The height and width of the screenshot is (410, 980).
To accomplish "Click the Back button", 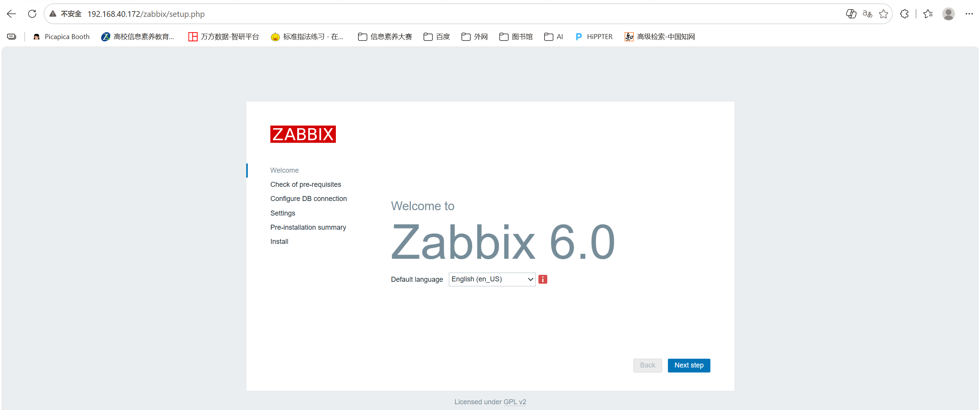I will click(x=648, y=366).
